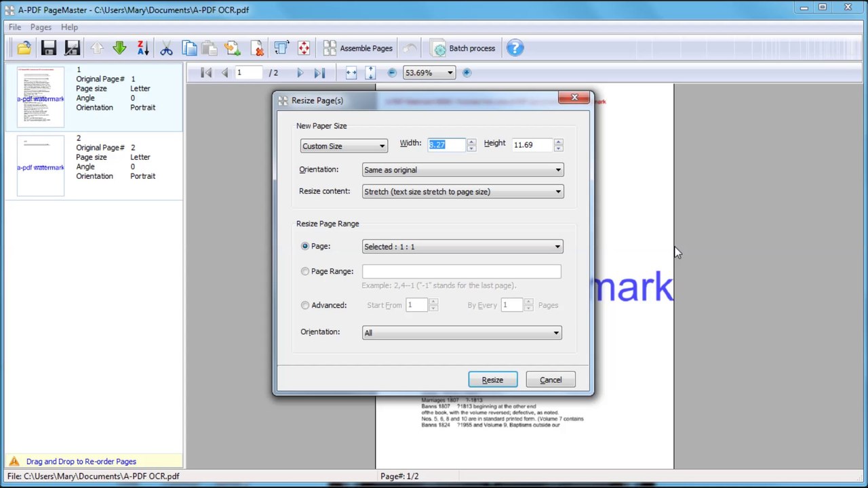Image resolution: width=868 pixels, height=488 pixels.
Task: Open Batch process from the toolbar
Action: pos(464,48)
